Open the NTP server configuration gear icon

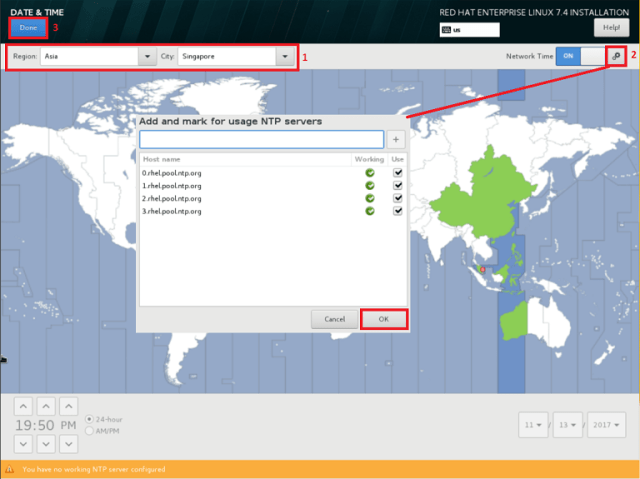tap(616, 56)
